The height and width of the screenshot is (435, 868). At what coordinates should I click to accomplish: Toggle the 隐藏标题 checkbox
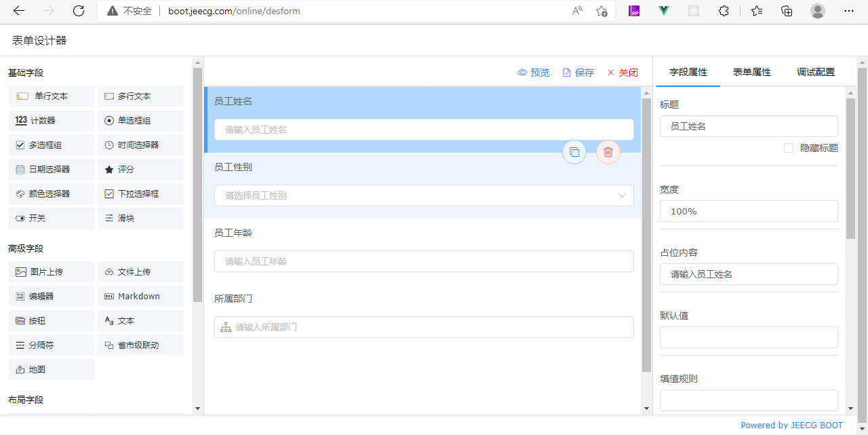(x=789, y=148)
